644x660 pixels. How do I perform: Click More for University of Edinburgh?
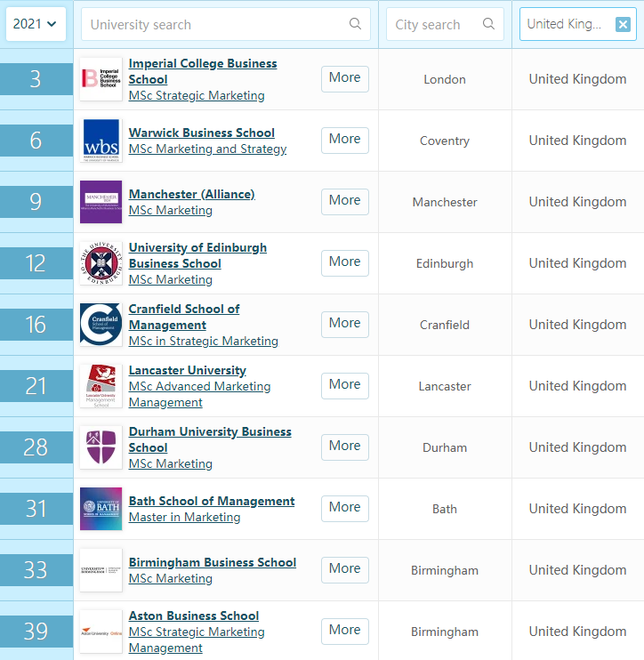tap(345, 263)
